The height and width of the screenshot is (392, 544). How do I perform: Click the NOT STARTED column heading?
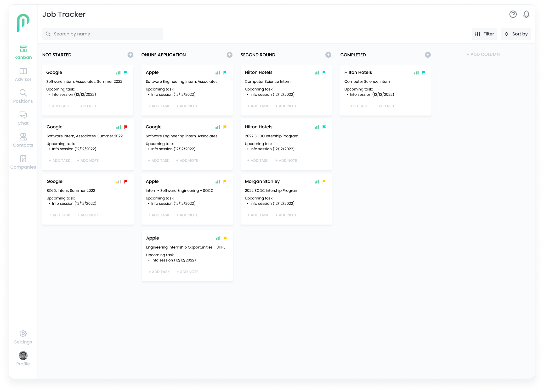pyautogui.click(x=57, y=55)
